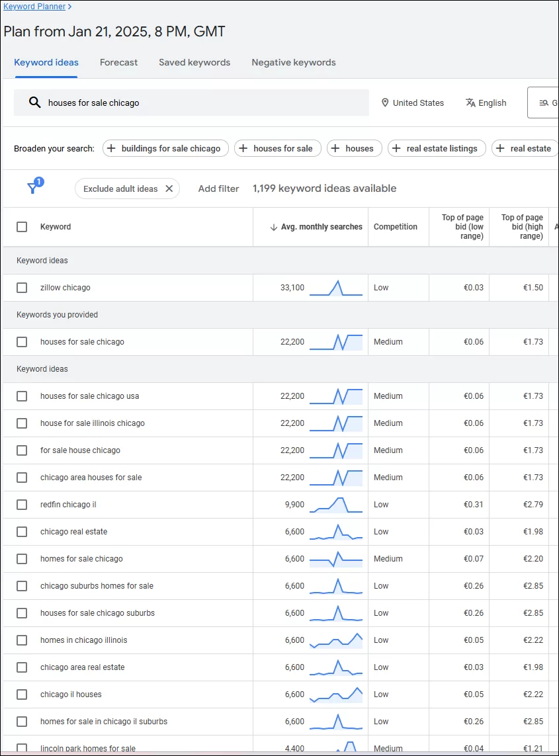Click the Add filter button
The width and height of the screenshot is (559, 756).
coord(218,189)
